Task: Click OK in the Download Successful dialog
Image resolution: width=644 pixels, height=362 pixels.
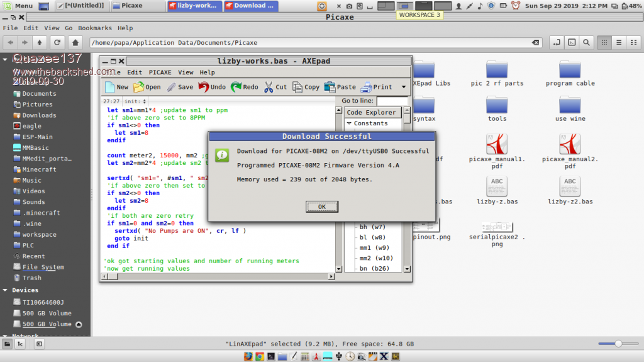Action: pos(321,206)
